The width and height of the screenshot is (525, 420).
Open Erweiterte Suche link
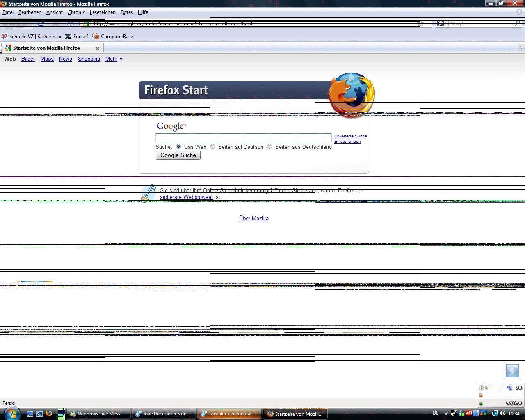[351, 136]
